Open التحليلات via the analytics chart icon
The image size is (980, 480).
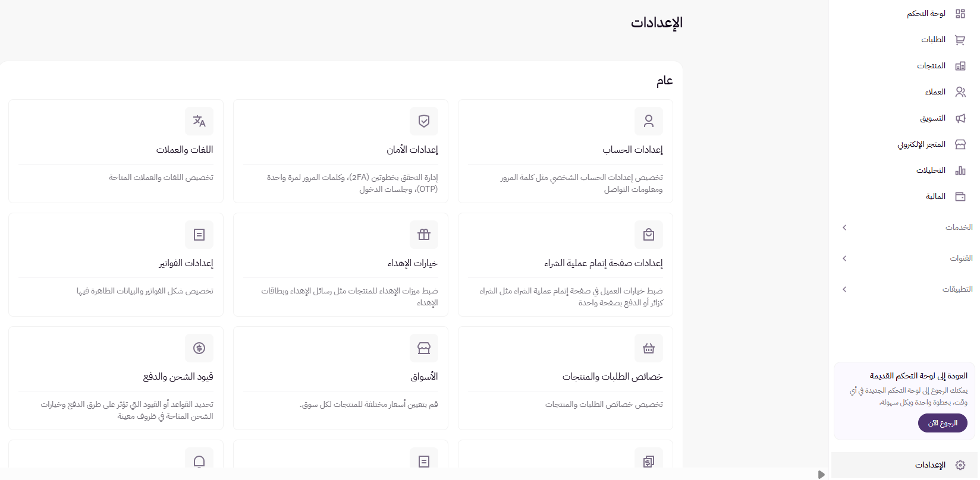(x=962, y=170)
